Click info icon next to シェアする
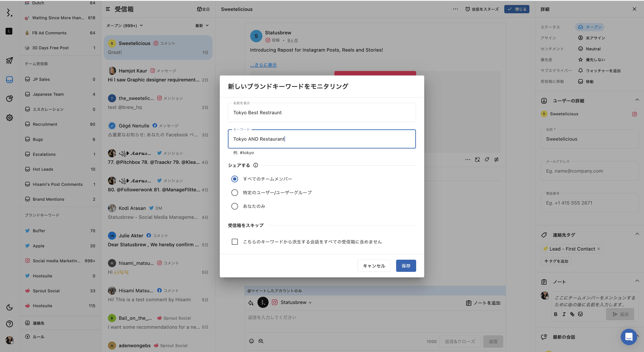This screenshot has height=352, width=644. point(256,165)
